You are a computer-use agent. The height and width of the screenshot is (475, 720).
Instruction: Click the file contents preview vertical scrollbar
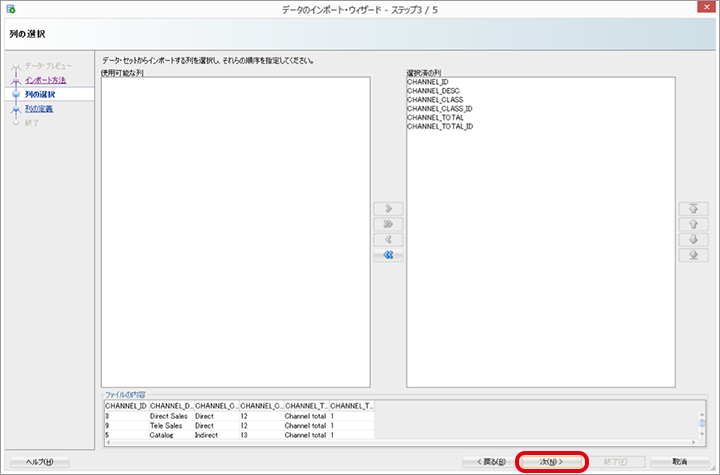702,420
